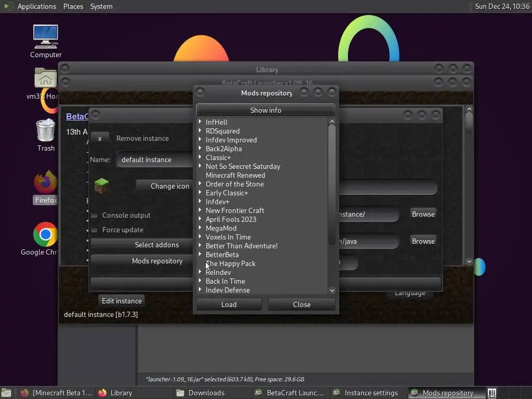Click Change icon button
This screenshot has width=532, height=399.
164,187
